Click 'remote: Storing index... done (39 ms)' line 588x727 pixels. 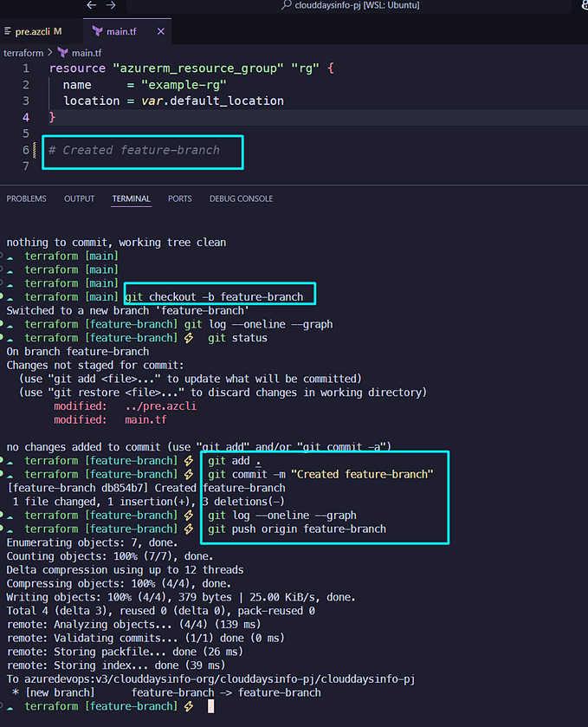(116, 665)
